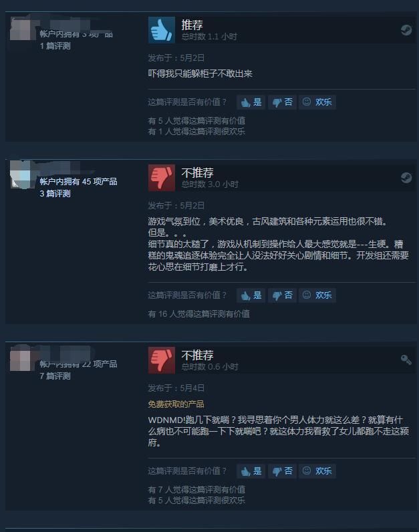Screen dimensions: 419x532
Task: Vote 否 on the 0.6-hour review
Action: [x=282, y=471]
